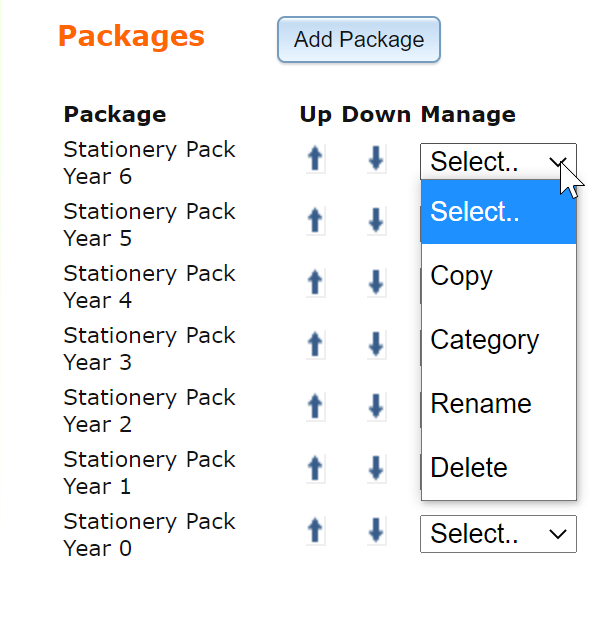Collapse the Year 6 Manage dropdown
597x624 pixels.
[498, 162]
